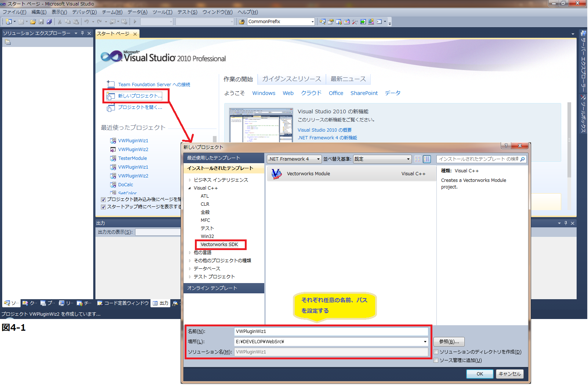Open the オンライン テンプレート section
588x385 pixels.
pos(224,288)
